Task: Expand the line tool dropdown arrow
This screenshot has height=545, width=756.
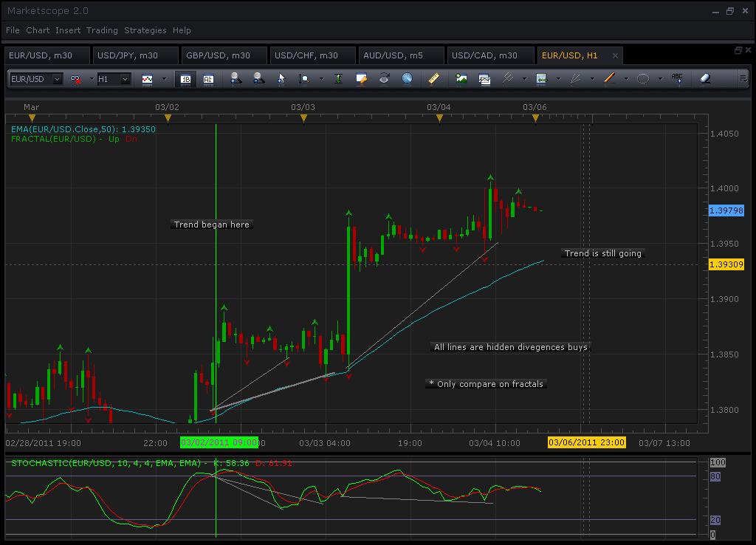Action: pos(626,79)
